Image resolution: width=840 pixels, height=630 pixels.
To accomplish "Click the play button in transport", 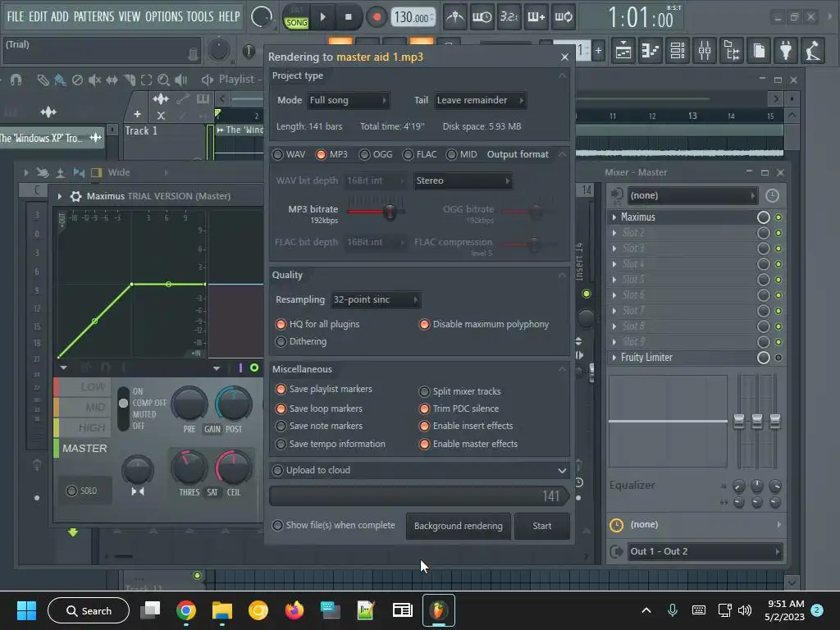I will pyautogui.click(x=322, y=17).
